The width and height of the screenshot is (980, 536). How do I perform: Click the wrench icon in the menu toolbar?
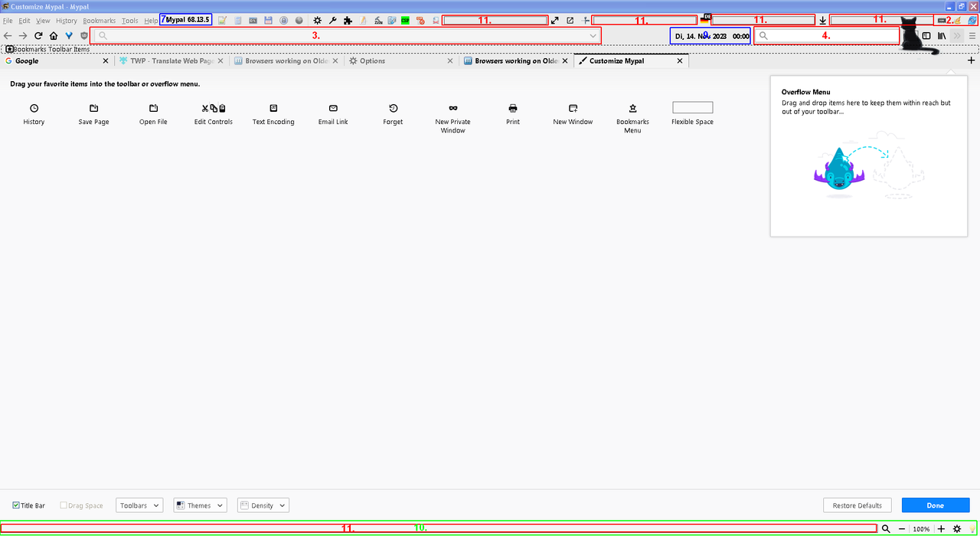pyautogui.click(x=333, y=20)
